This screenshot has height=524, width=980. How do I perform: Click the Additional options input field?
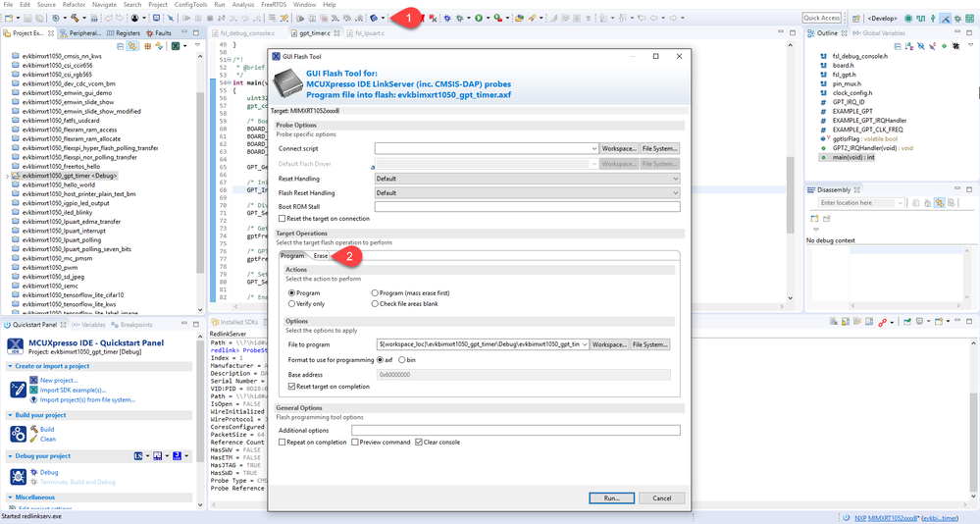pos(516,430)
